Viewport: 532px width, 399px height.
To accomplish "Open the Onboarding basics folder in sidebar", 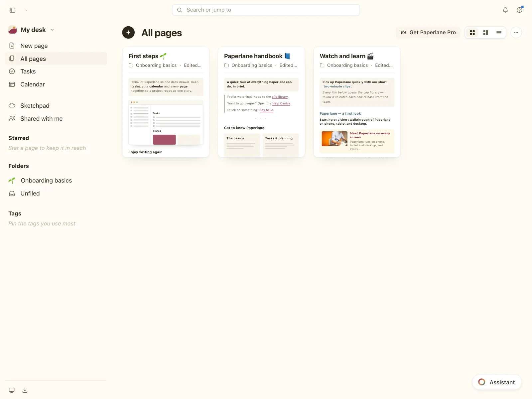I will pyautogui.click(x=56, y=181).
